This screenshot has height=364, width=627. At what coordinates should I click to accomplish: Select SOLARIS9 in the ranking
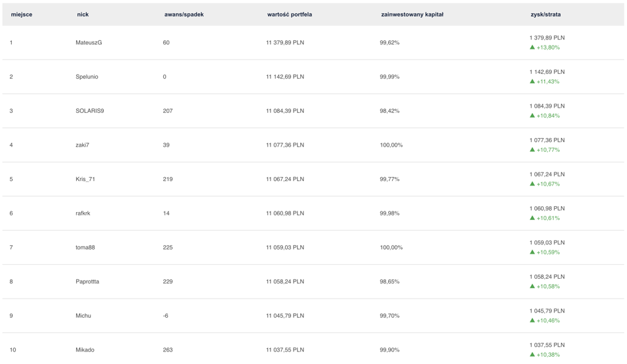(x=89, y=111)
